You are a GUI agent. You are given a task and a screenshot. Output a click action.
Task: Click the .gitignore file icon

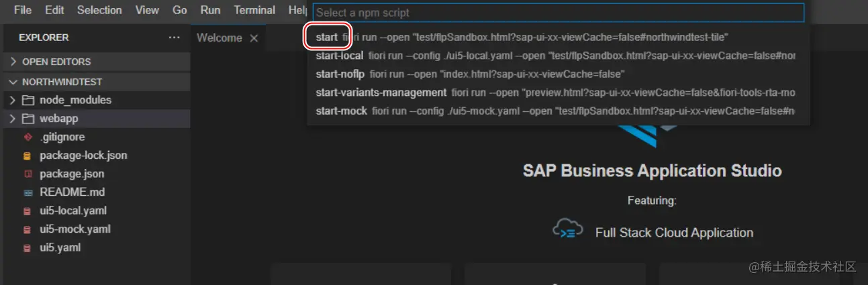point(28,137)
